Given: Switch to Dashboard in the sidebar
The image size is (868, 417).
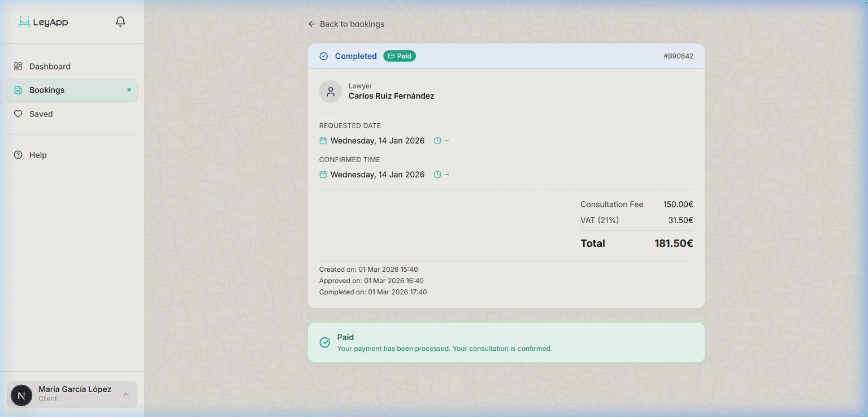Looking at the screenshot, I should click(50, 66).
